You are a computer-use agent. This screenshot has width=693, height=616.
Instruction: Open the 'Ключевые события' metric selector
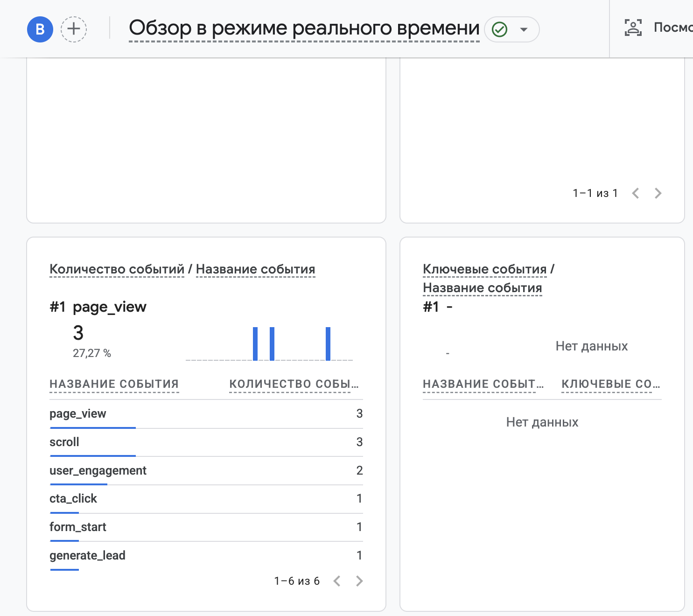pyautogui.click(x=485, y=269)
